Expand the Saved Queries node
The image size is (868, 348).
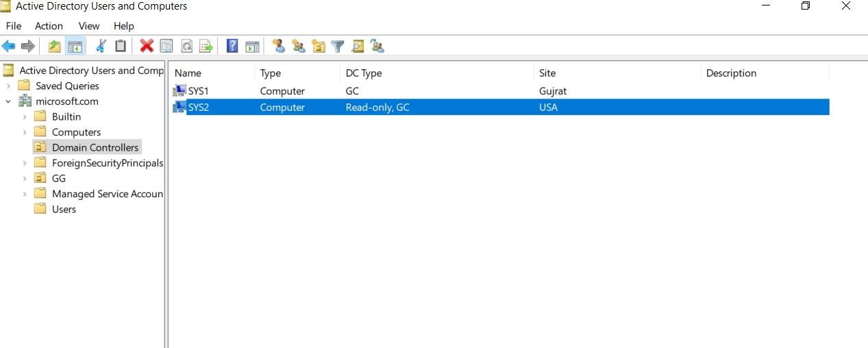point(8,86)
